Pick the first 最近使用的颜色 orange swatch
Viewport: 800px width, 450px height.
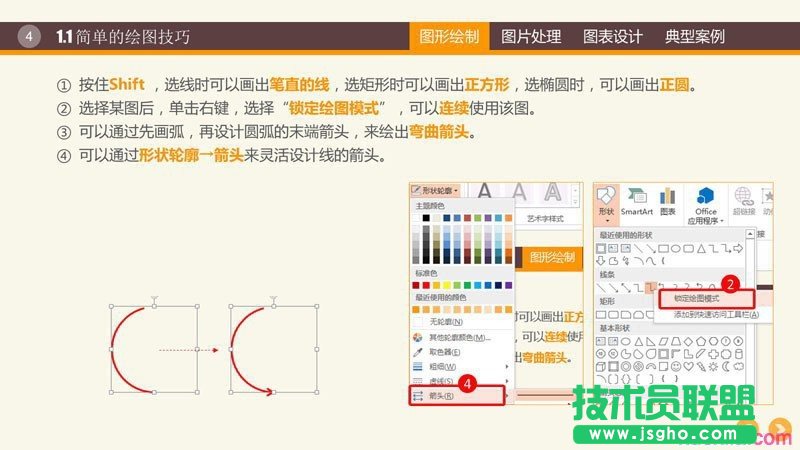pos(416,309)
